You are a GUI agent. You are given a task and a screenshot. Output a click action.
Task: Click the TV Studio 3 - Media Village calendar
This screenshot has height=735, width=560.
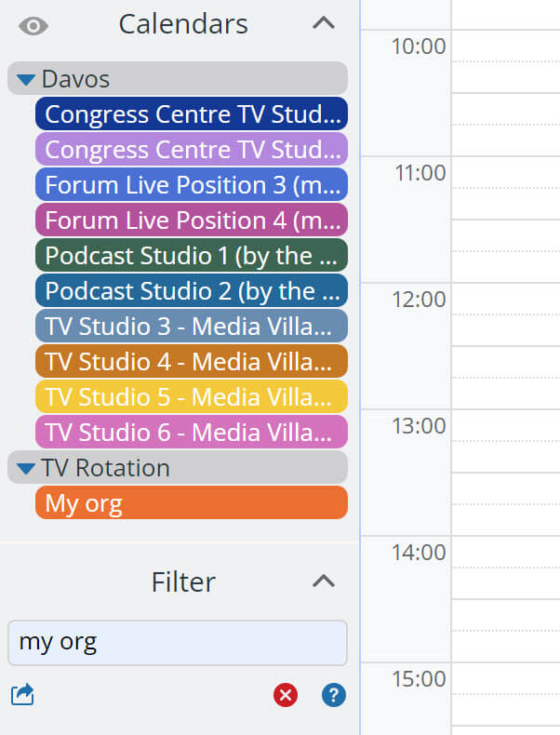192,327
